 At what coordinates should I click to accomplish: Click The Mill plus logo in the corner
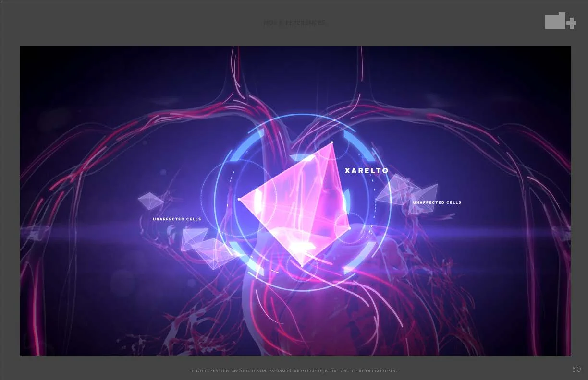tap(561, 21)
